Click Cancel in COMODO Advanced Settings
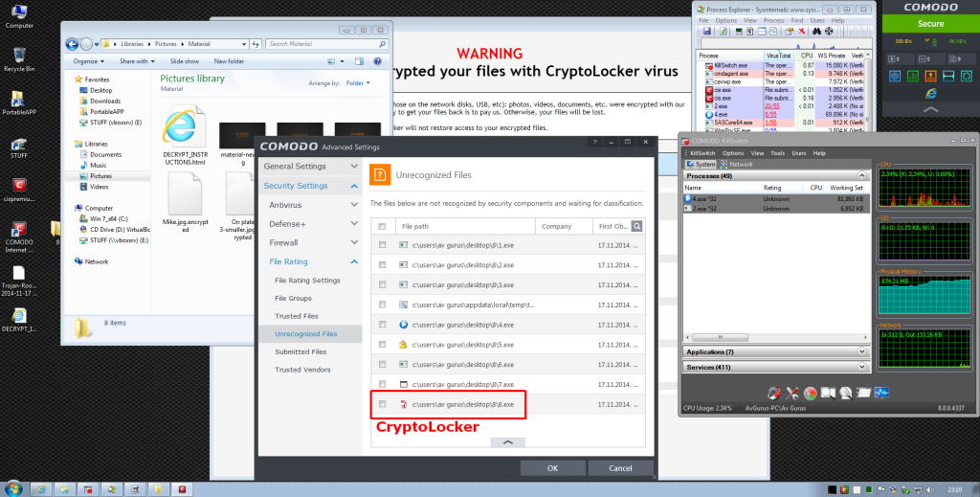Viewport: 980px width, 497px height. point(620,468)
